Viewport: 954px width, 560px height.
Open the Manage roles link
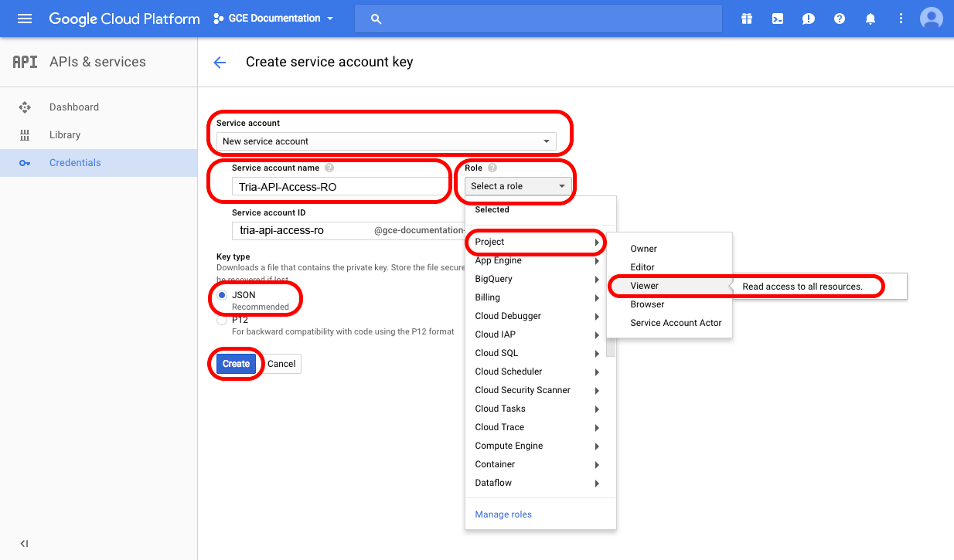(x=503, y=514)
